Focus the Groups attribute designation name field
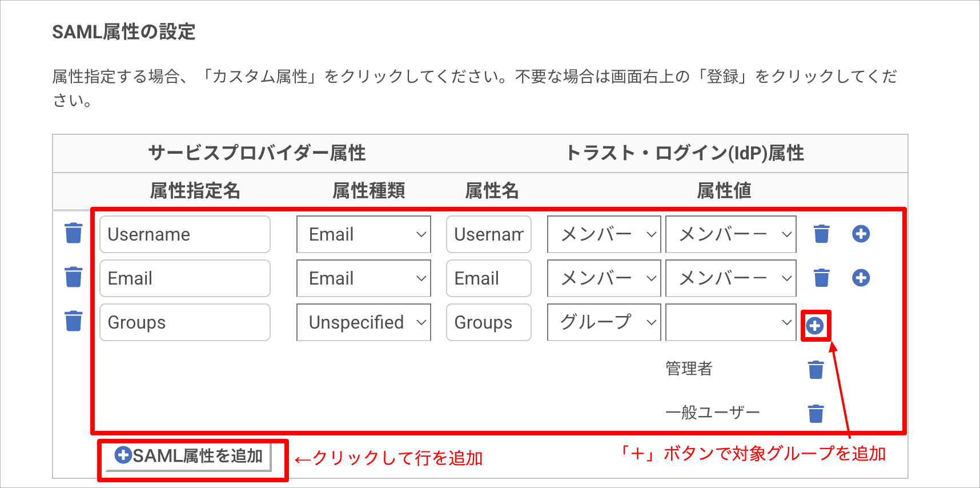This screenshot has width=980, height=488. coord(185,322)
